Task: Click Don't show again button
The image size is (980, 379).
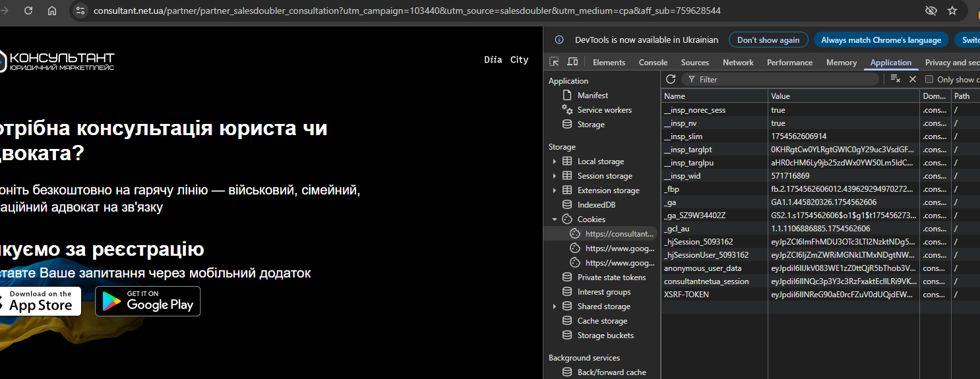Action: coord(768,40)
